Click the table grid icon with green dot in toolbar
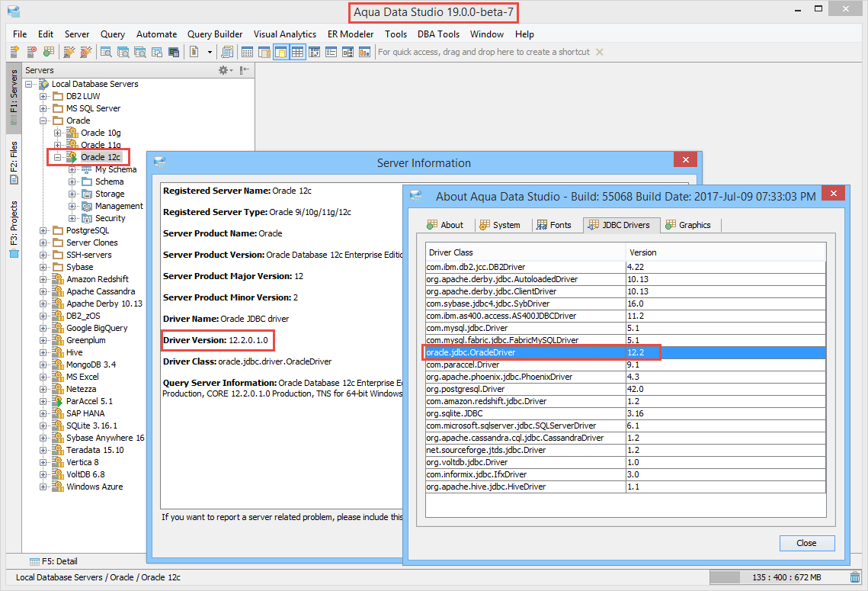The height and width of the screenshot is (591, 868). [49, 52]
